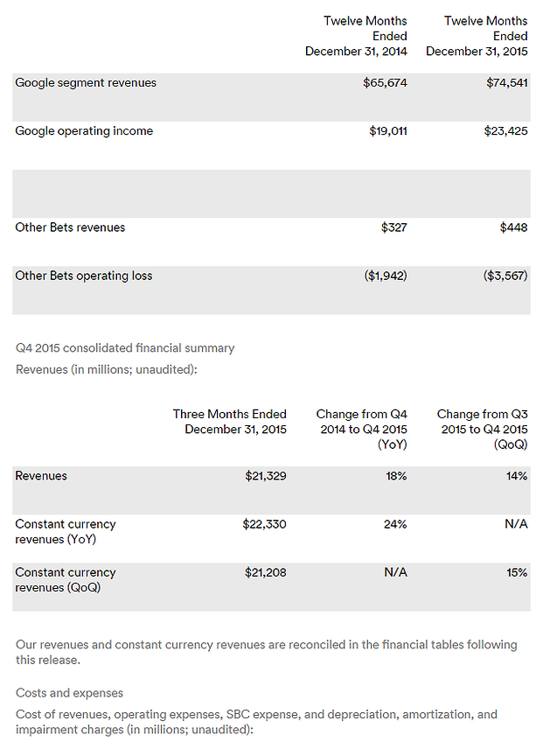The width and height of the screenshot is (543, 756).
Task: Click the Costs and expenses heading
Action: click(x=69, y=693)
